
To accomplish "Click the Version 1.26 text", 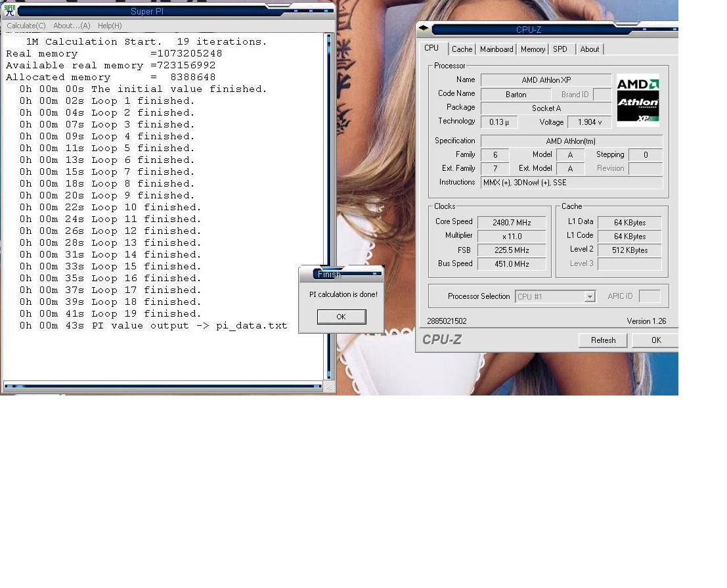I will click(646, 321).
